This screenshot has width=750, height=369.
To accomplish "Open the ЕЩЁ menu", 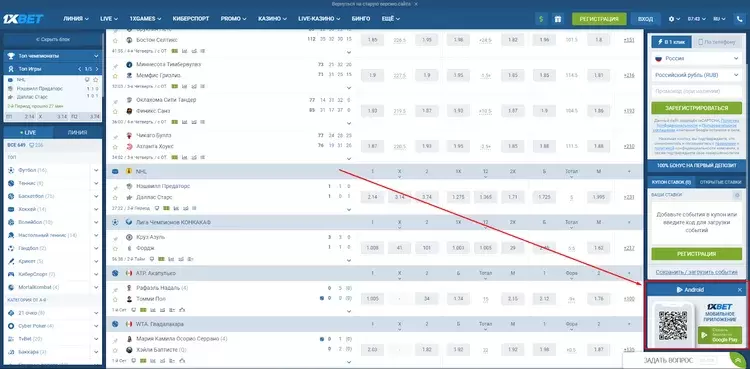I will coord(391,19).
